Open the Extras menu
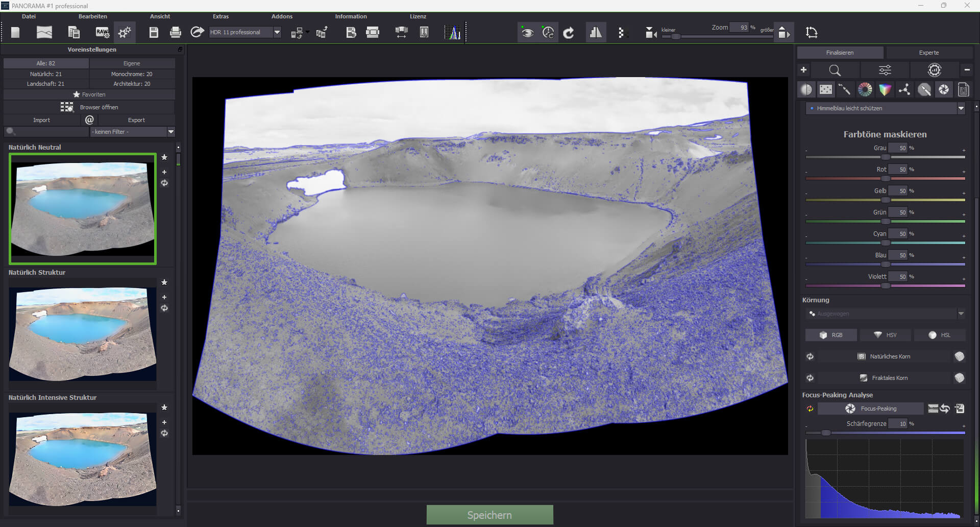 220,16
